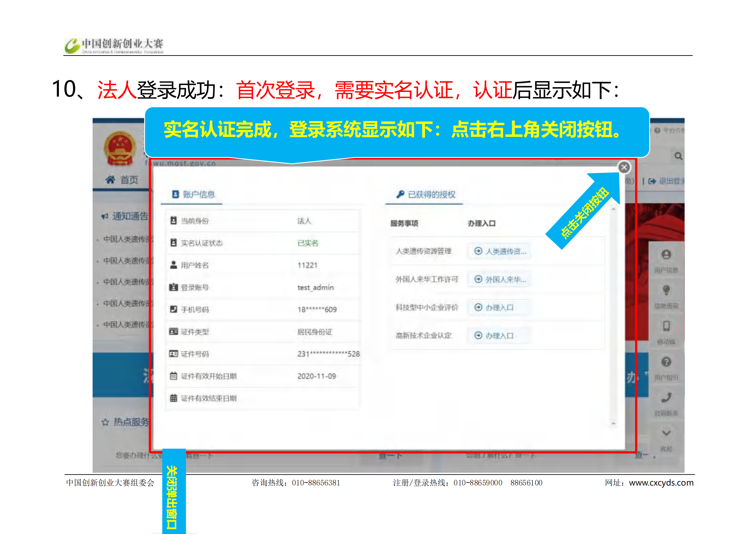
Task: Open the 外国人来华... entry button
Action: click(x=500, y=279)
